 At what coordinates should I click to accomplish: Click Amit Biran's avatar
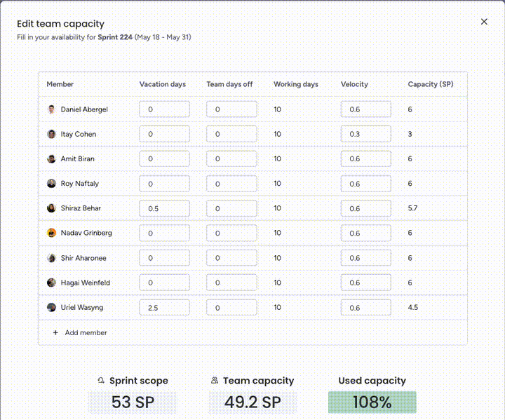coord(51,158)
